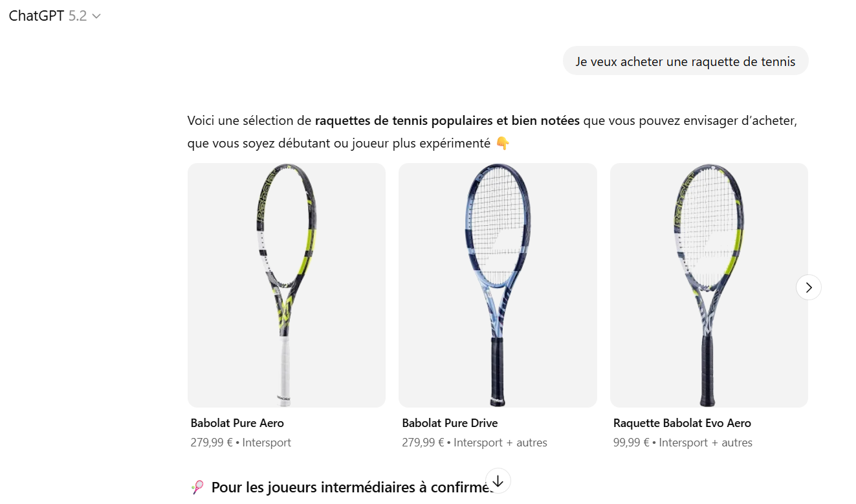Open the Babolat Pure Drive racket image
Image resolution: width=856 pixels, height=504 pixels.
coord(498,285)
